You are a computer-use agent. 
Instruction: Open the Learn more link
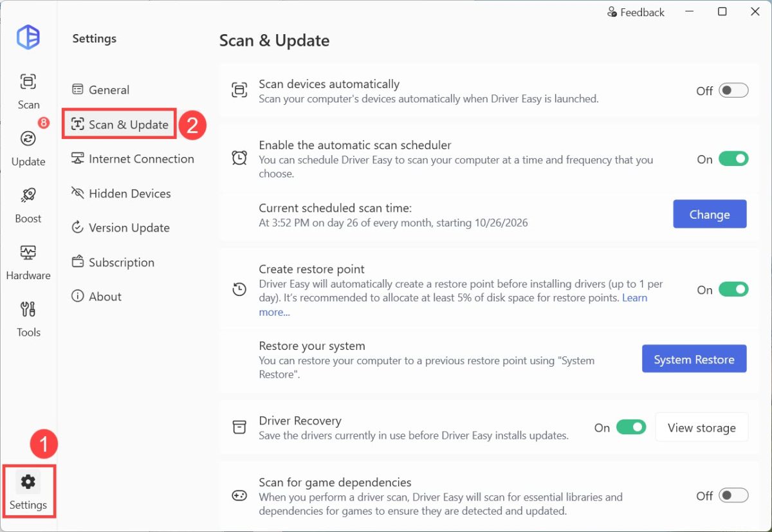pyautogui.click(x=634, y=298)
